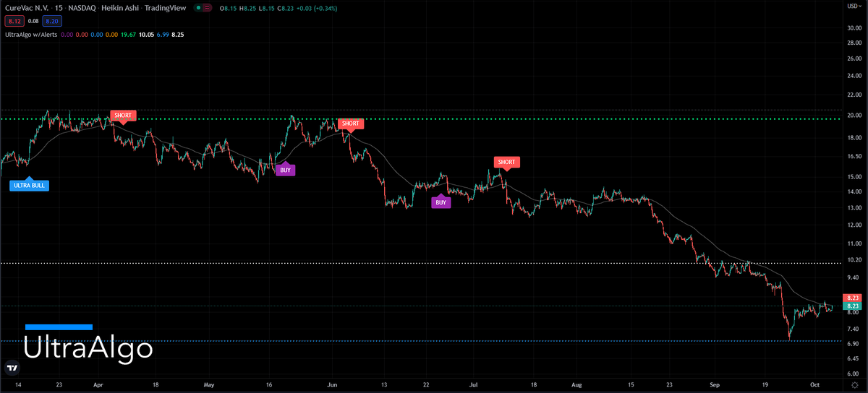The height and width of the screenshot is (393, 868).
Task: Click the Aug label on time axis
Action: pos(576,386)
